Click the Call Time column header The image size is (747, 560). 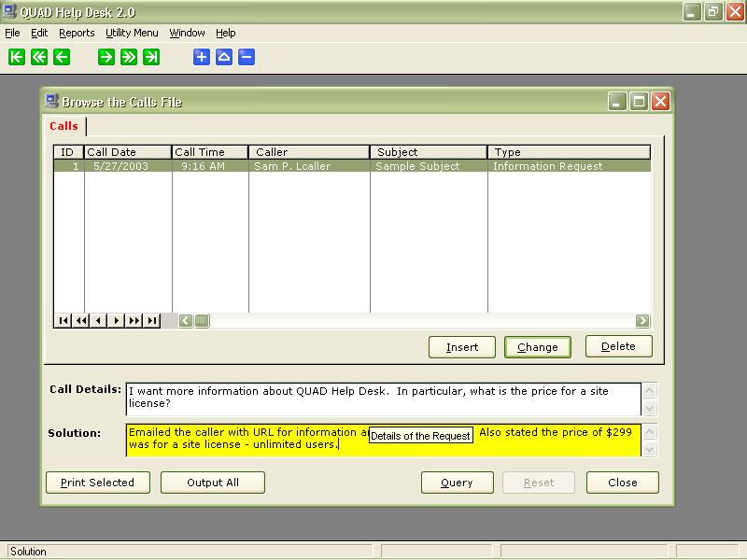pos(210,152)
